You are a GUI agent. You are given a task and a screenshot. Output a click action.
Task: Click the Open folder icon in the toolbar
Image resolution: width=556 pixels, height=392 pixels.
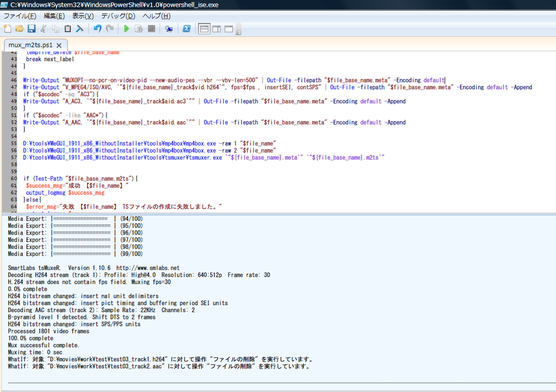click(19, 29)
